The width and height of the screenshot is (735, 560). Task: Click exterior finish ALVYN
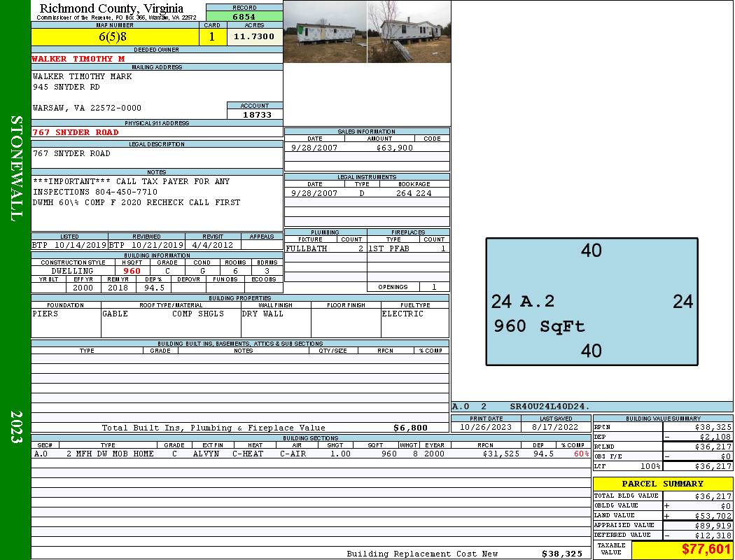pos(206,454)
